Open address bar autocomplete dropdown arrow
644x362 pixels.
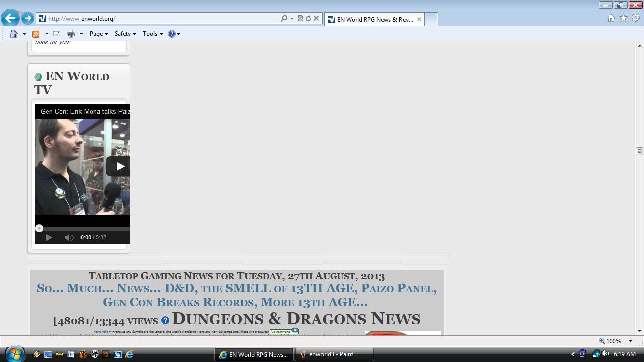(x=292, y=19)
